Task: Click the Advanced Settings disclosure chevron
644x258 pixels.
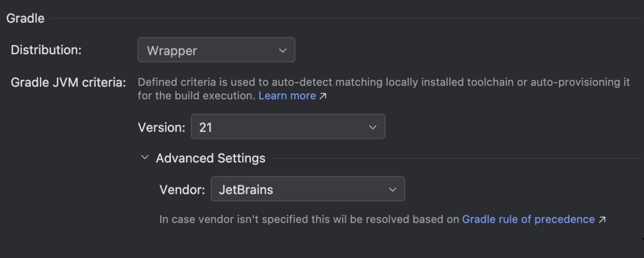Action: 144,157
